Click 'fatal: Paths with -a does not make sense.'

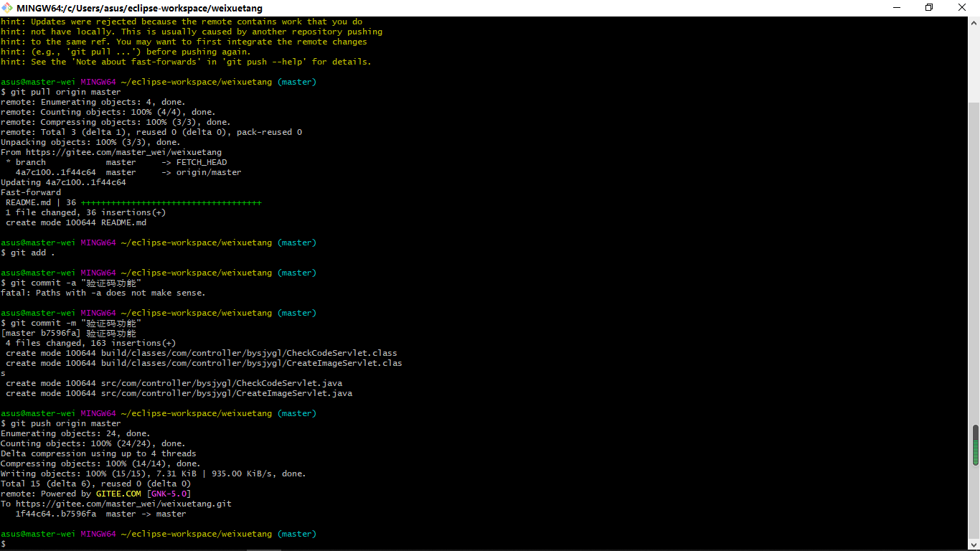103,293
